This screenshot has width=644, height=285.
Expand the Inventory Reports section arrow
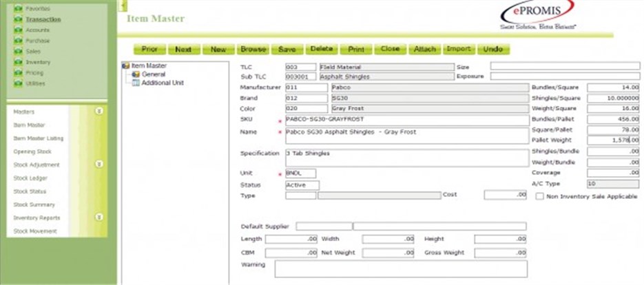tap(99, 218)
